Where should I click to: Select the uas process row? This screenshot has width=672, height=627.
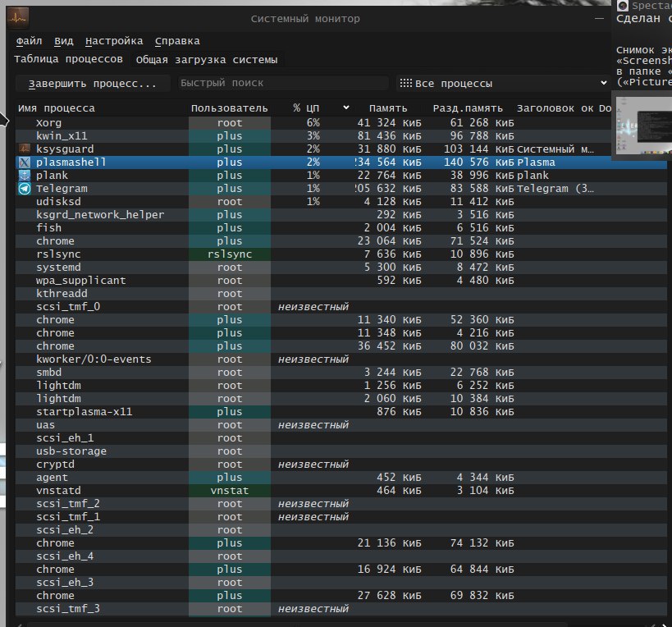tap(341, 425)
